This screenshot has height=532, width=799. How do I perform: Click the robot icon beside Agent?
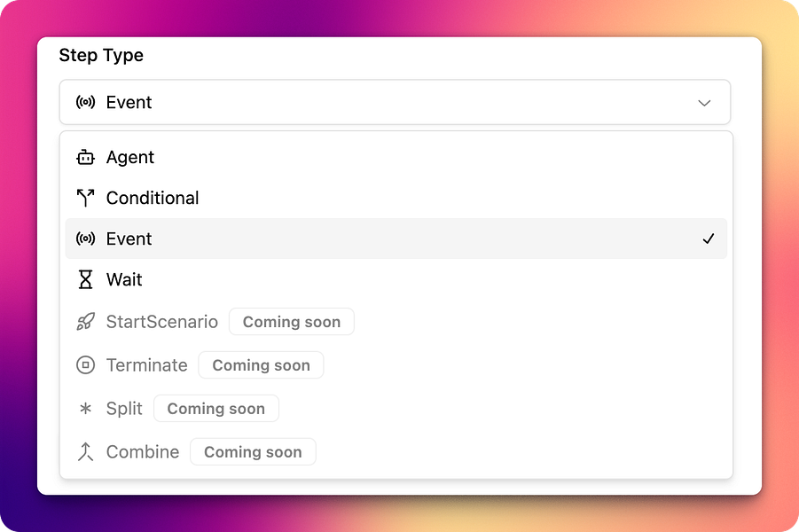pyautogui.click(x=85, y=158)
